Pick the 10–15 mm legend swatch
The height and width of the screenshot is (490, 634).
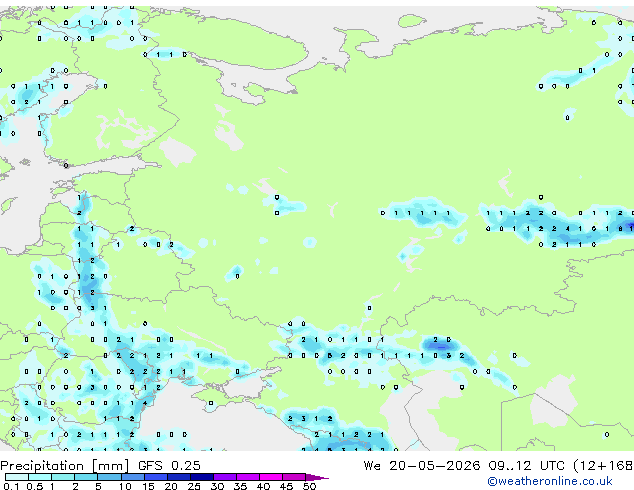click(133, 477)
